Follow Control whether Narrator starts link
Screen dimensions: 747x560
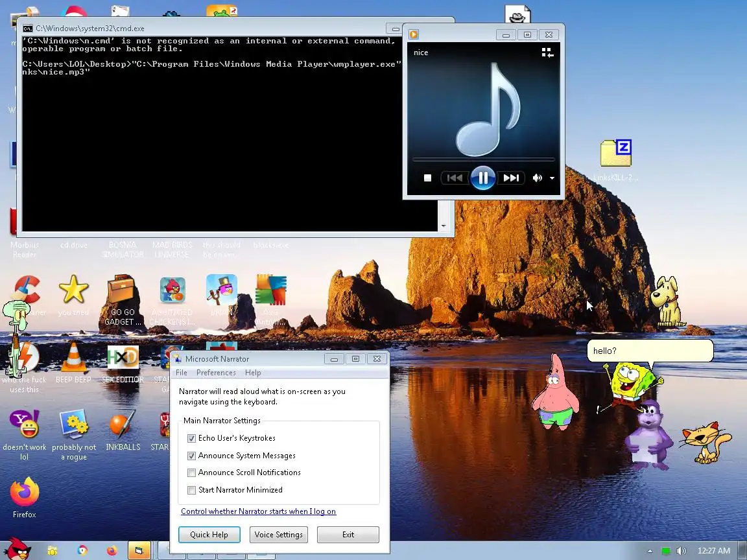(x=258, y=511)
